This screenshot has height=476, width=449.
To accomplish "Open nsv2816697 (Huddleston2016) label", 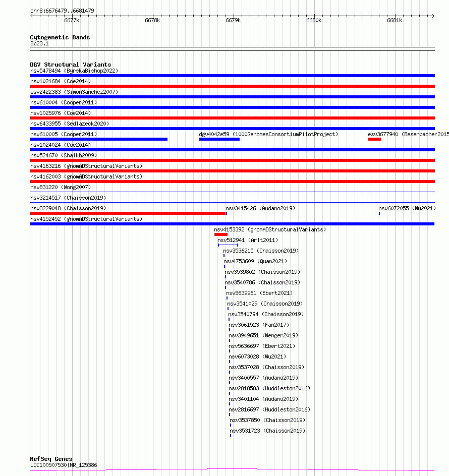I will coord(270,410).
